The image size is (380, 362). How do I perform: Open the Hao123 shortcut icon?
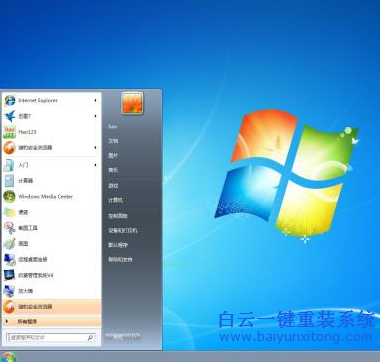coord(9,132)
